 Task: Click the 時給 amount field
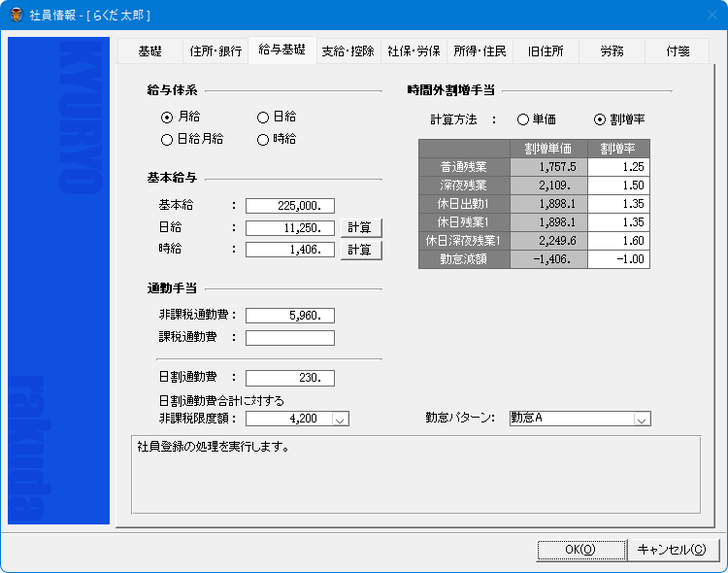tap(289, 250)
